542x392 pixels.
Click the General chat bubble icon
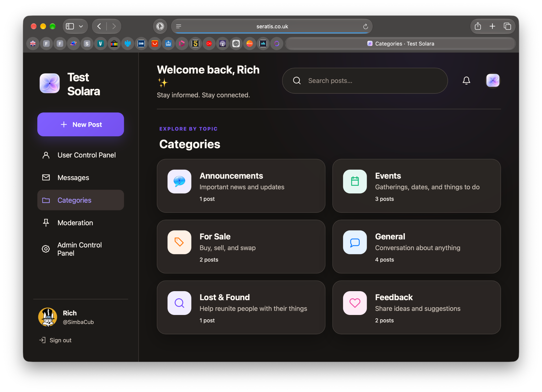[x=355, y=242]
